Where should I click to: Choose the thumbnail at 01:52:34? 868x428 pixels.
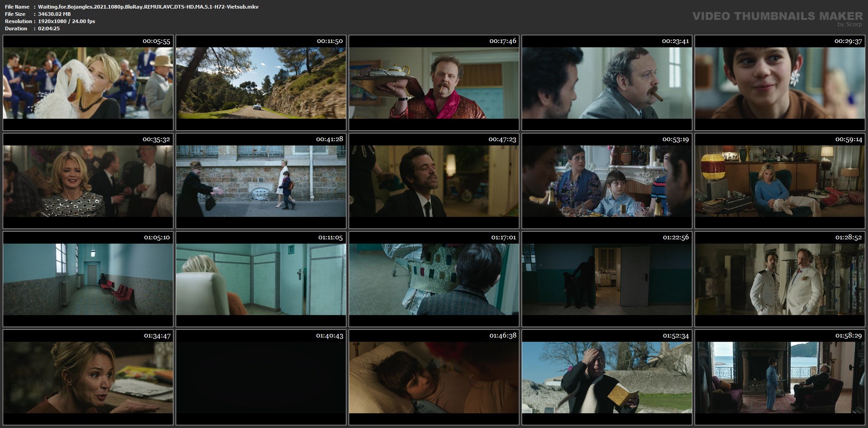(607, 377)
